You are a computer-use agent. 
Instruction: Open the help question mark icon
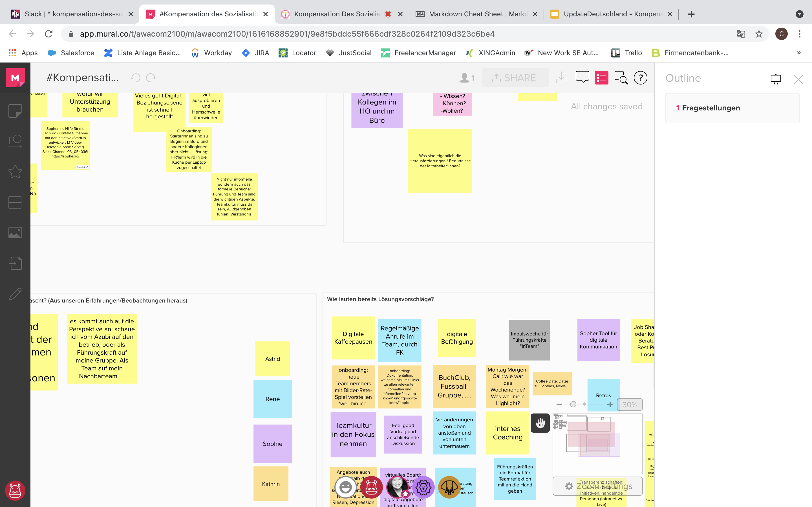640,77
